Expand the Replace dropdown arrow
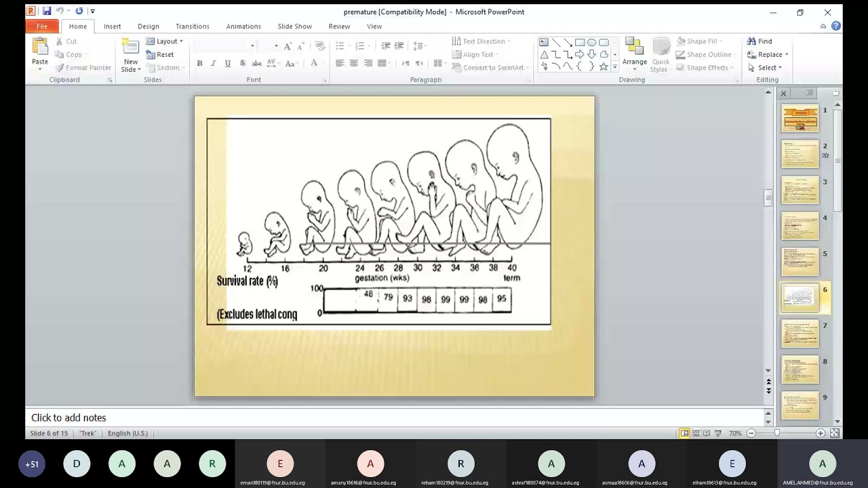The height and width of the screenshot is (488, 868). tap(786, 55)
